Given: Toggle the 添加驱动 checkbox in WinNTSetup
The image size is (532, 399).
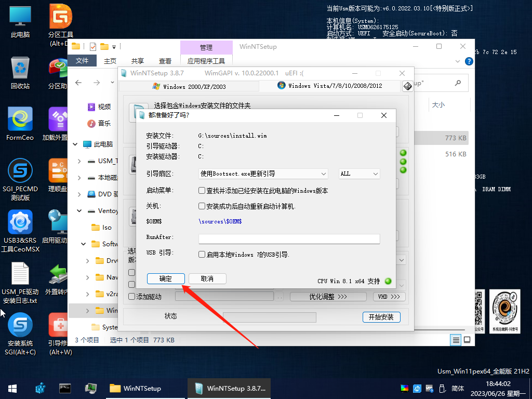Looking at the screenshot, I should click(x=132, y=297).
